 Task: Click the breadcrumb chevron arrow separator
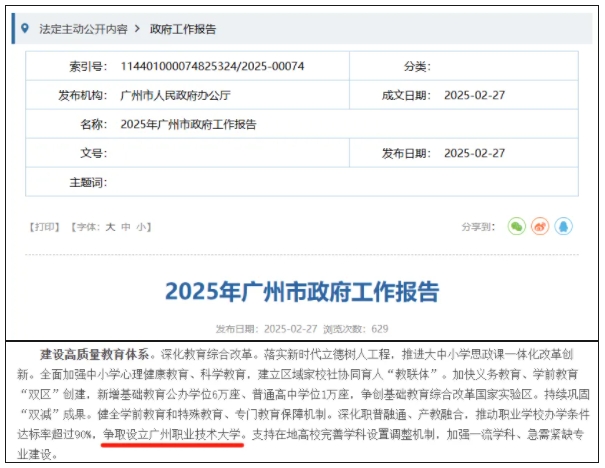pos(137,29)
